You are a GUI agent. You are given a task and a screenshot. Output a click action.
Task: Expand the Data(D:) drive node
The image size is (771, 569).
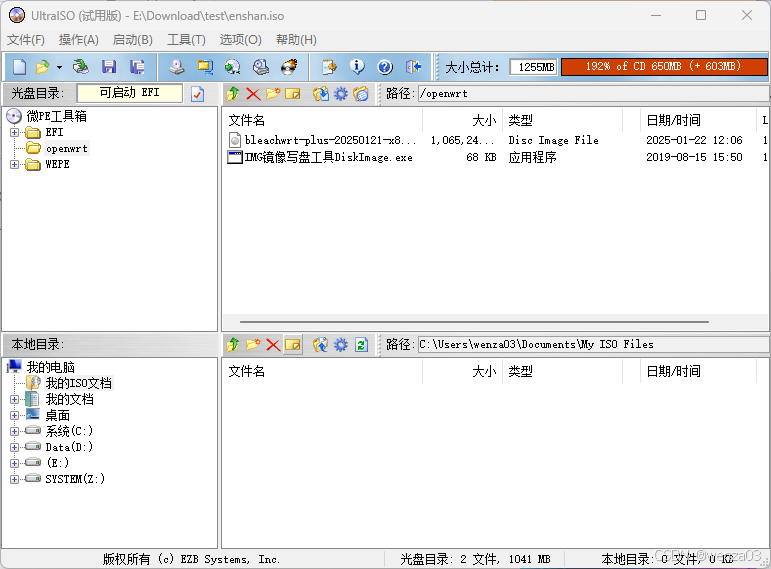pos(14,447)
